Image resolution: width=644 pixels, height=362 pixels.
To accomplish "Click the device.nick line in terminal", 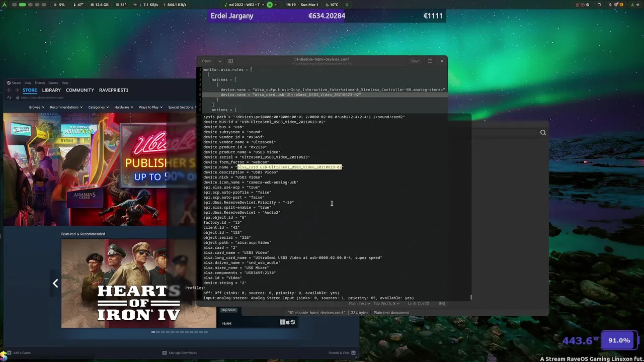I will click(232, 177).
